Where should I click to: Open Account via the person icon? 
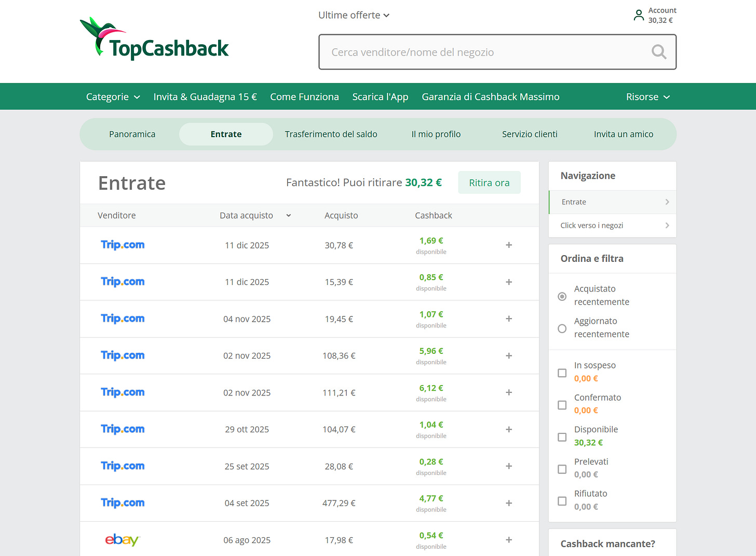point(639,15)
